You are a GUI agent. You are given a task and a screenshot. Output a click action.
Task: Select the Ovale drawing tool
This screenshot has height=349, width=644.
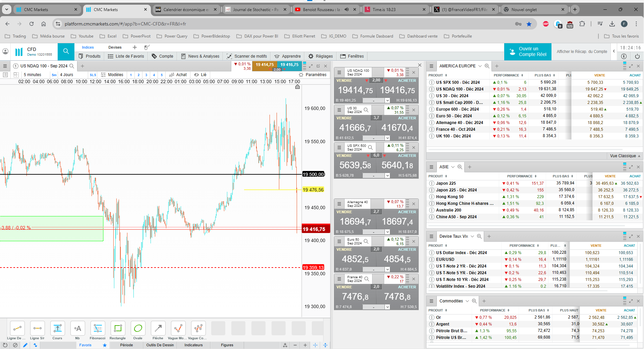click(138, 328)
